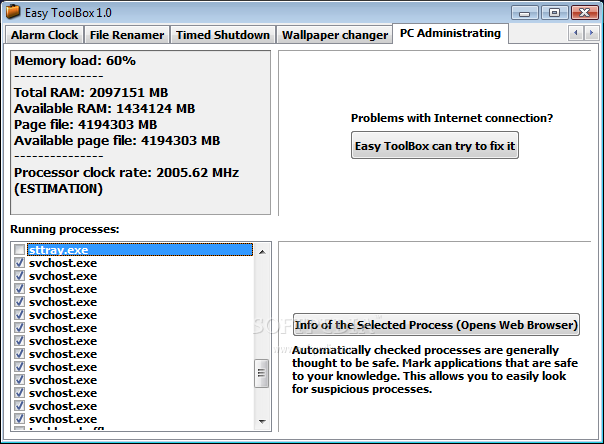Click Available RAM: 1434124 MB line
Image resolution: width=604 pixels, height=444 pixels.
click(x=104, y=109)
